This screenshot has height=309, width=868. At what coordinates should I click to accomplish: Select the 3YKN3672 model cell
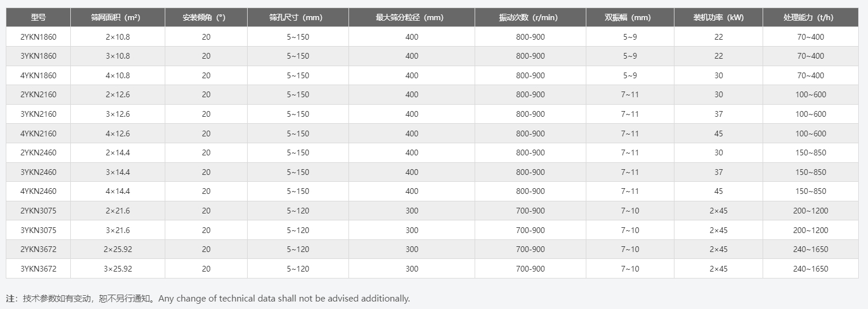point(38,269)
